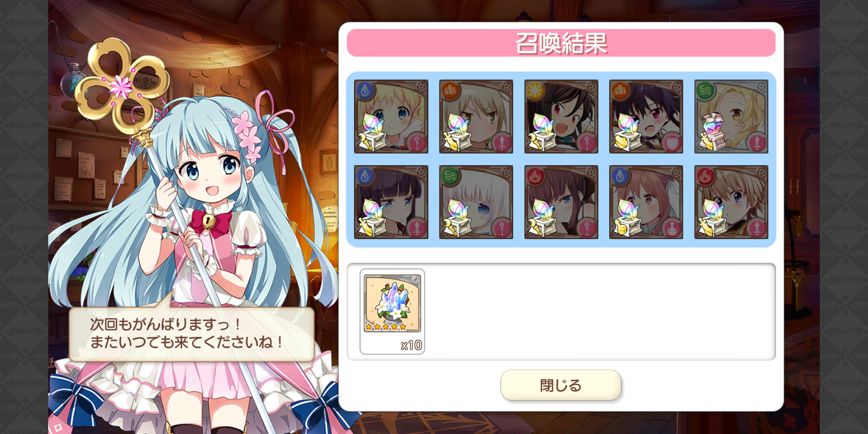Click the 閉じる close button
868x434 pixels.
[x=561, y=385]
